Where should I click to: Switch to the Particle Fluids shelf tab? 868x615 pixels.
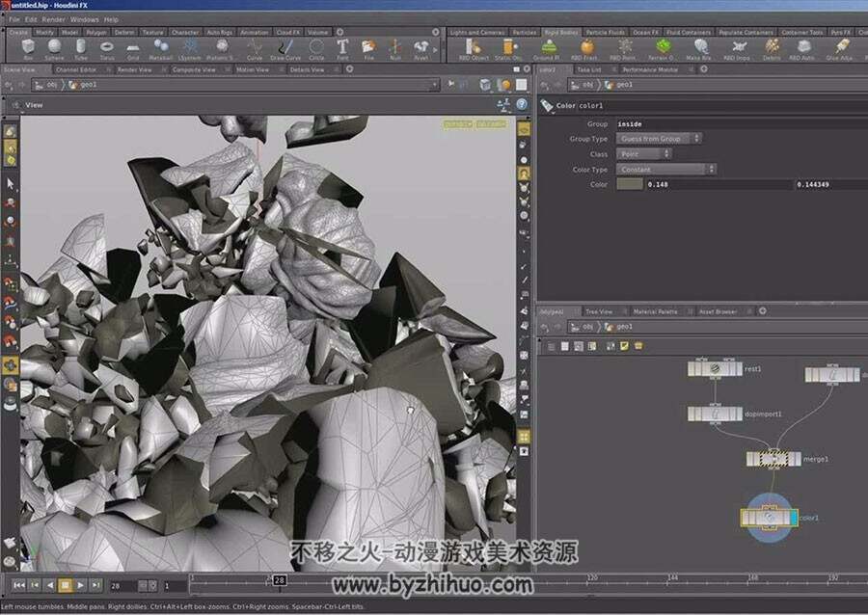coord(606,32)
